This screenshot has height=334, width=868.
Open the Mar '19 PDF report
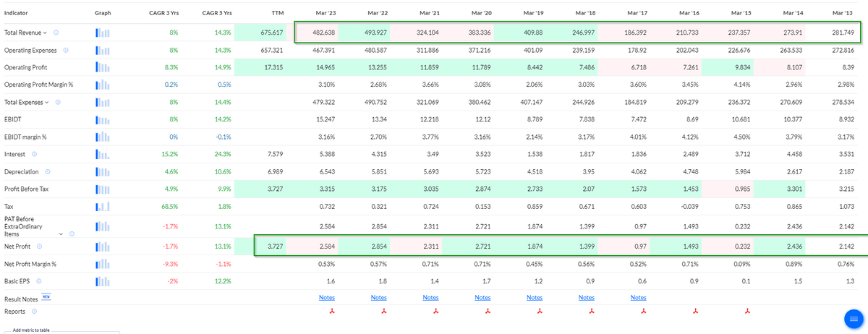[x=540, y=312]
